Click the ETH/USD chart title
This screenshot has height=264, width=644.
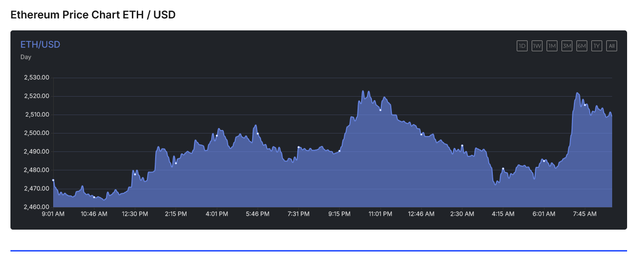tap(40, 45)
